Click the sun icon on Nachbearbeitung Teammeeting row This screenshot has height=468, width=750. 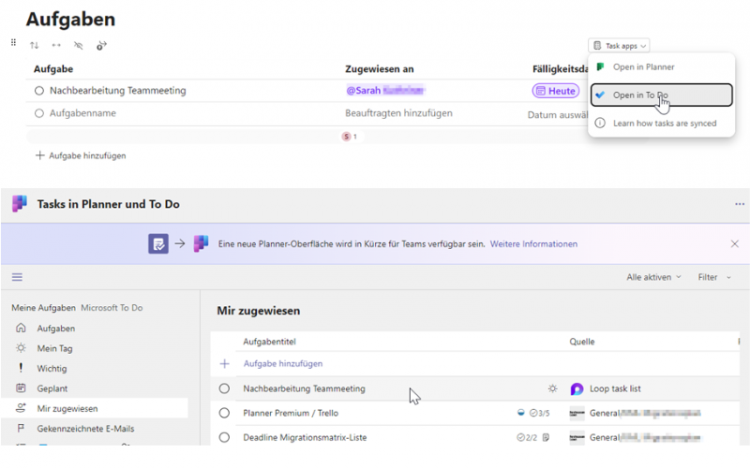pyautogui.click(x=552, y=388)
